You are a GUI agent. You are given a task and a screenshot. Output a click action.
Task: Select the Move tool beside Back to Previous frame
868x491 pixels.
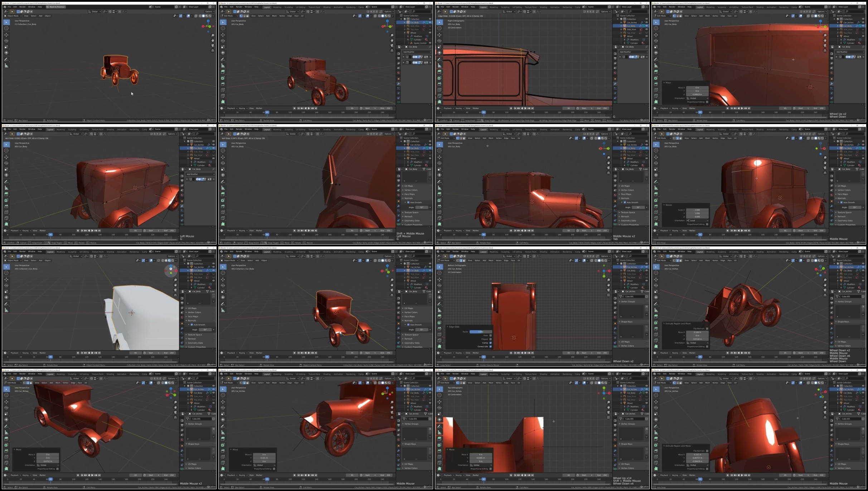click(x=6, y=35)
